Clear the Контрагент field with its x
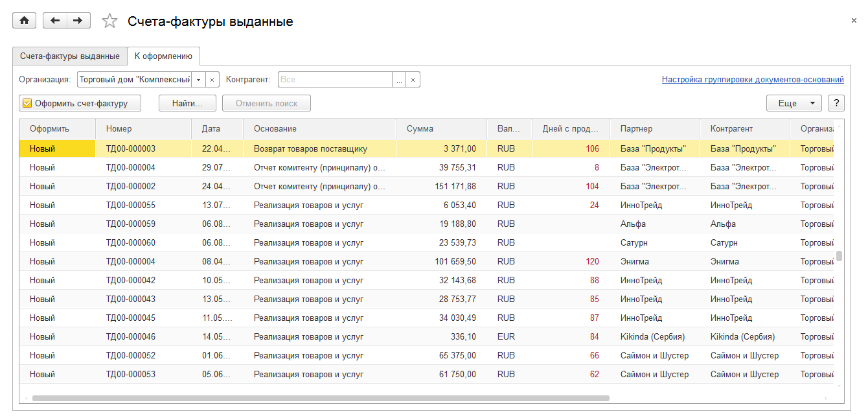This screenshot has height=420, width=868. [413, 80]
